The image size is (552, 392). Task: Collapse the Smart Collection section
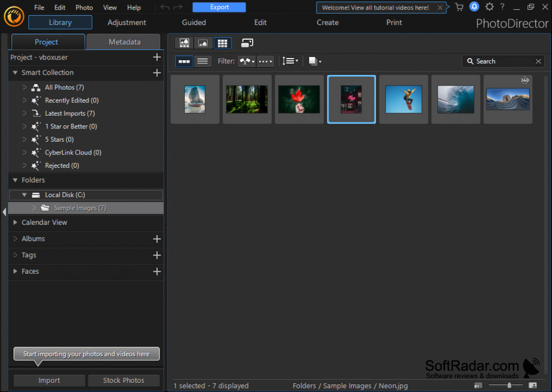pyautogui.click(x=15, y=72)
